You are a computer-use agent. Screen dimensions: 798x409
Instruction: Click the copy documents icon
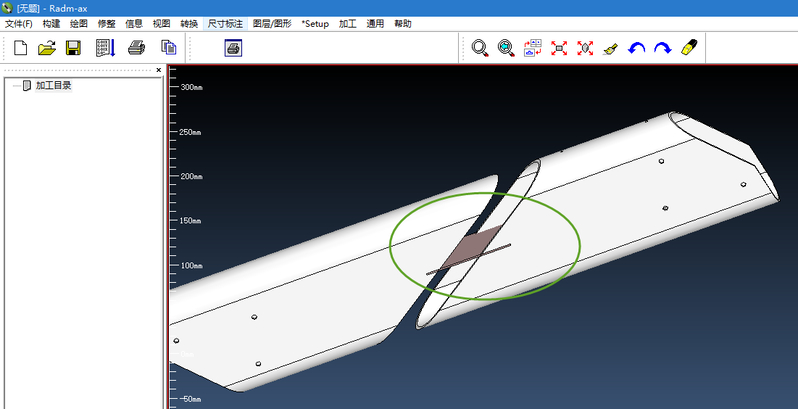(x=169, y=47)
